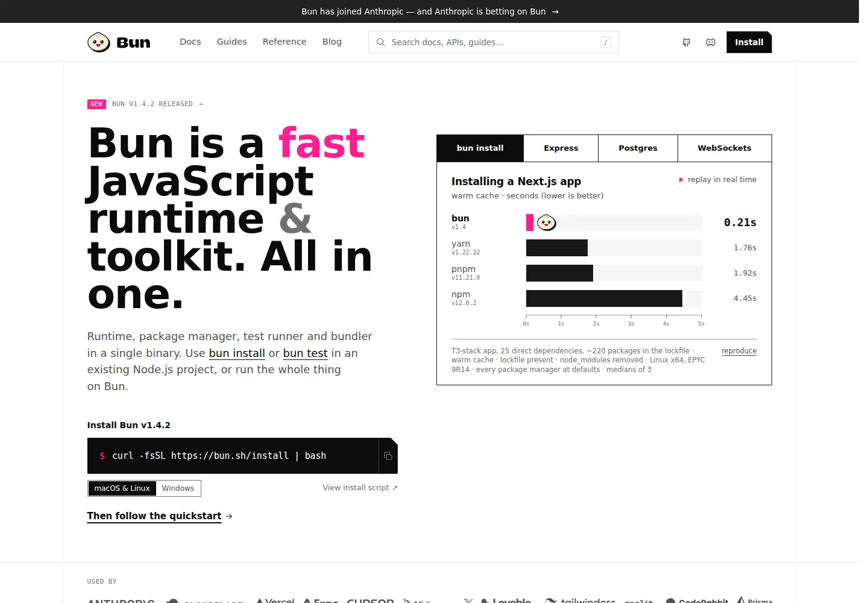Click the Install Bun v1.4.2 label

click(129, 425)
